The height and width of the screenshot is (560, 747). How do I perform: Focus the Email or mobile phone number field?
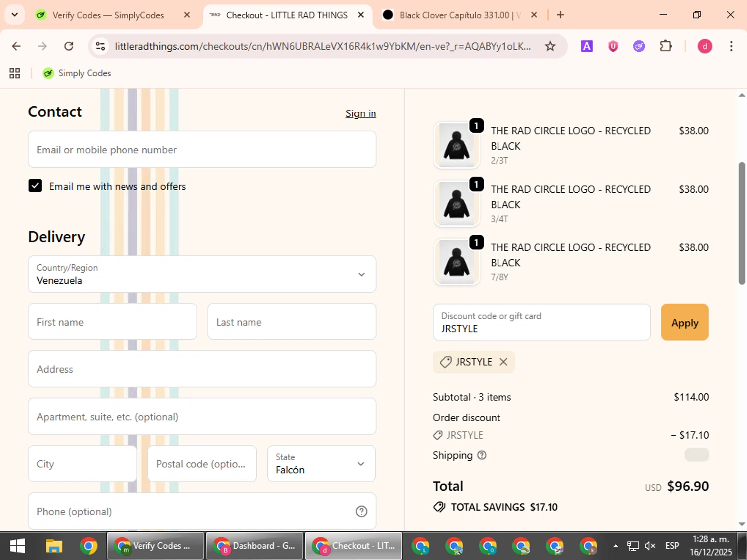pyautogui.click(x=202, y=149)
